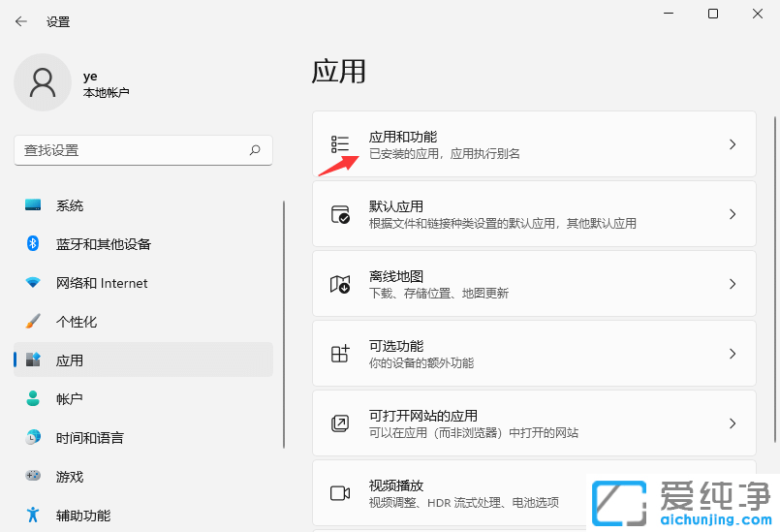Expand 可选功能 using its chevron

pyautogui.click(x=733, y=354)
